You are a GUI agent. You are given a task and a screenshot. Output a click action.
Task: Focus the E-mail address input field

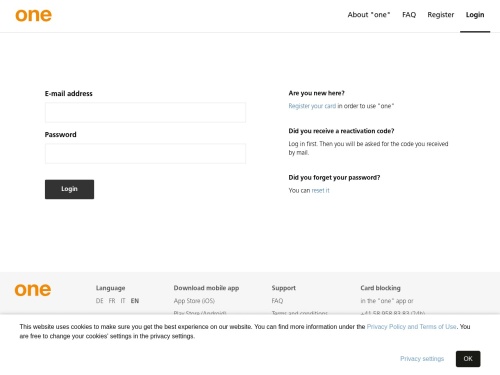[x=145, y=113]
